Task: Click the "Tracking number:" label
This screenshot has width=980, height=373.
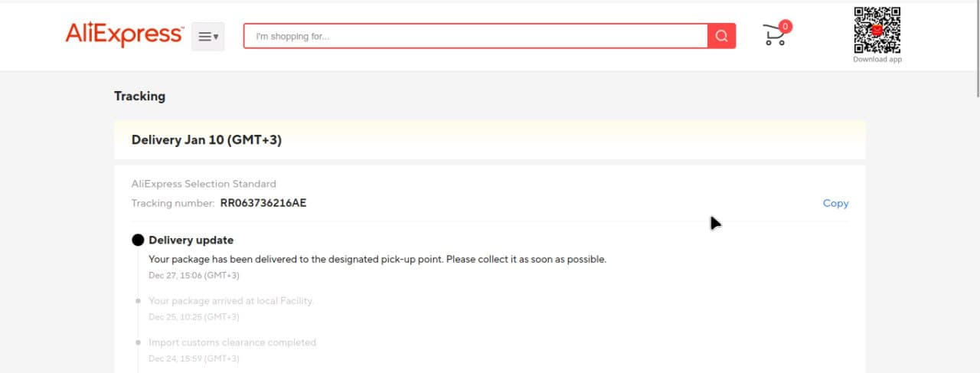Action: (x=173, y=203)
